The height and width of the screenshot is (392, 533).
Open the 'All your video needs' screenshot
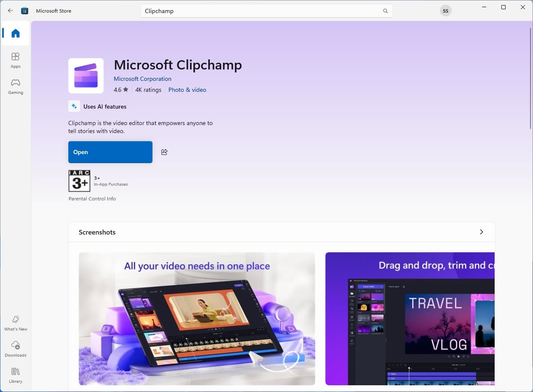point(197,318)
